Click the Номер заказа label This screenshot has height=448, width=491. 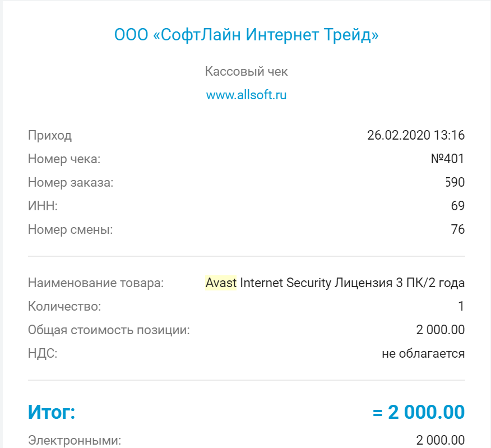click(71, 182)
